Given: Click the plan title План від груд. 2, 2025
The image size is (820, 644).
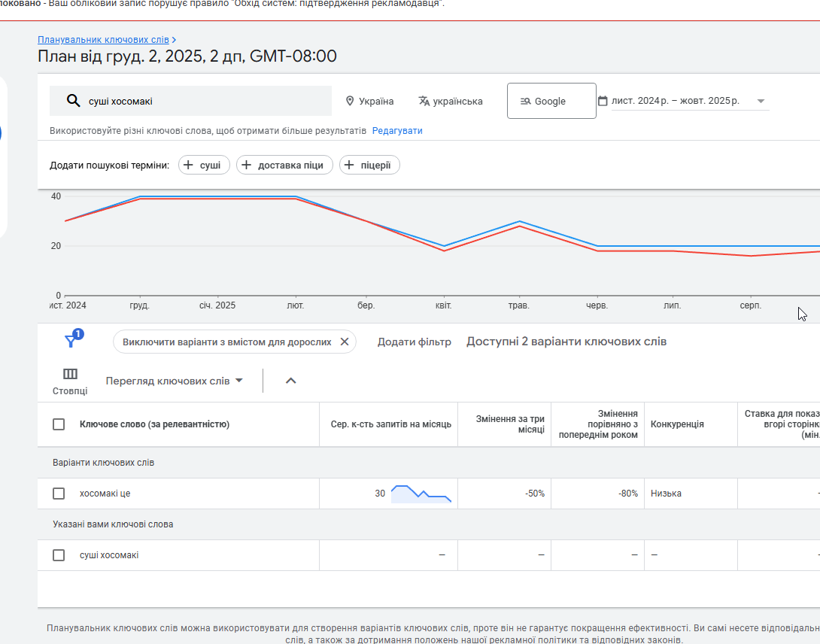Looking at the screenshot, I should pyautogui.click(x=187, y=56).
